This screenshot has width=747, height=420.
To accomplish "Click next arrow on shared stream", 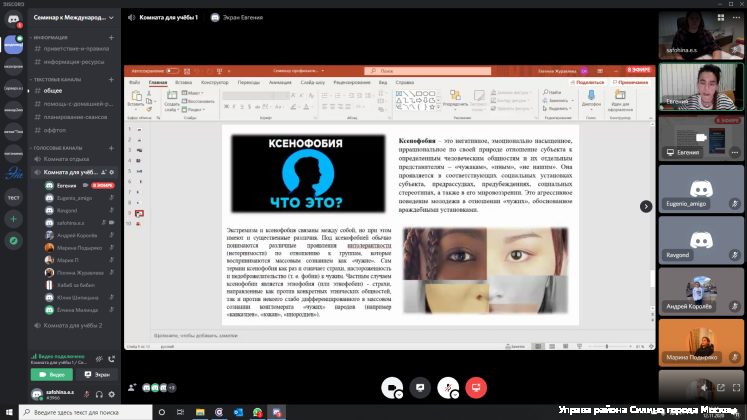I will (646, 206).
